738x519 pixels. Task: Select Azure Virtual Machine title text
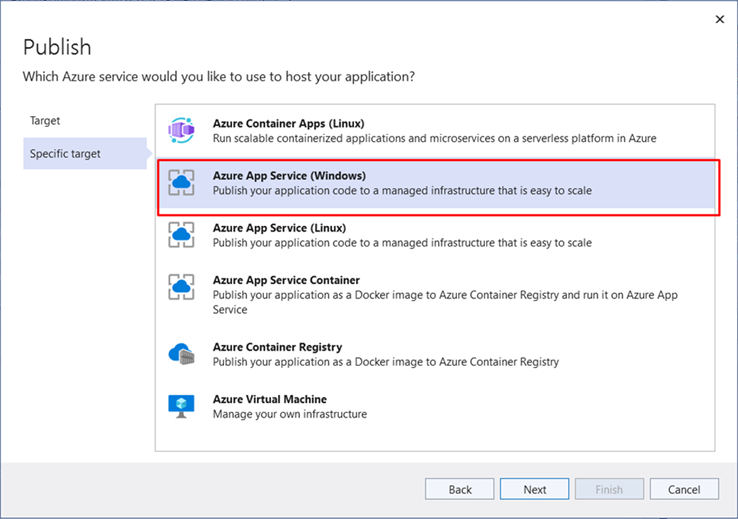coord(269,399)
